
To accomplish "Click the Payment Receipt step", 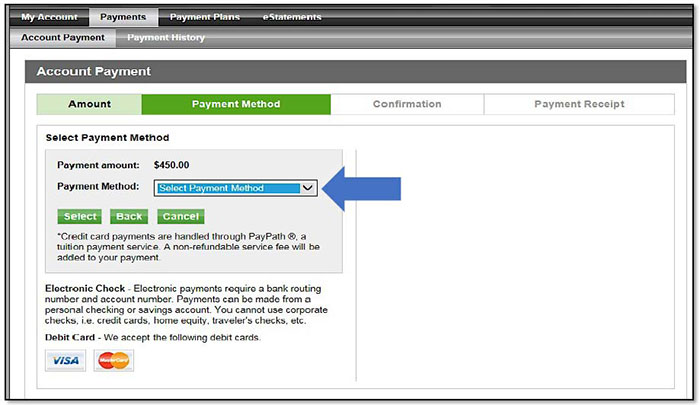I will click(579, 104).
